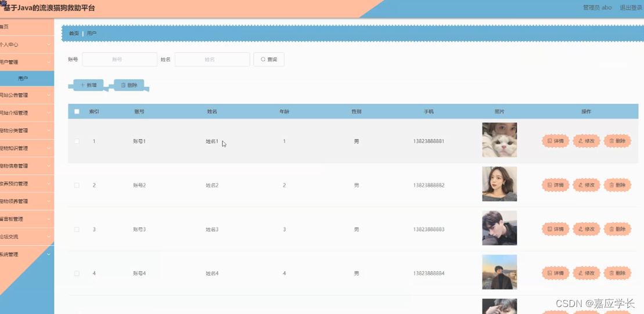Expand the 网站介绍管理 sidebar submenu

pos(27,113)
